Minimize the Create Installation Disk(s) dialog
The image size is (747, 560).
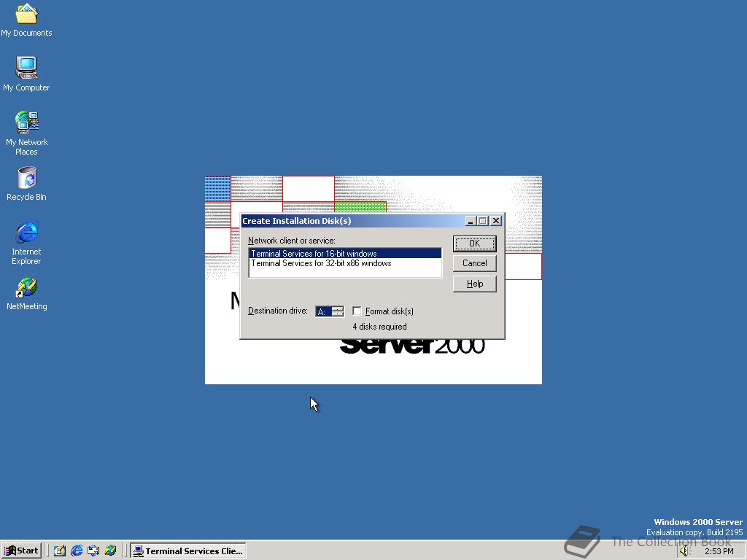(471, 221)
